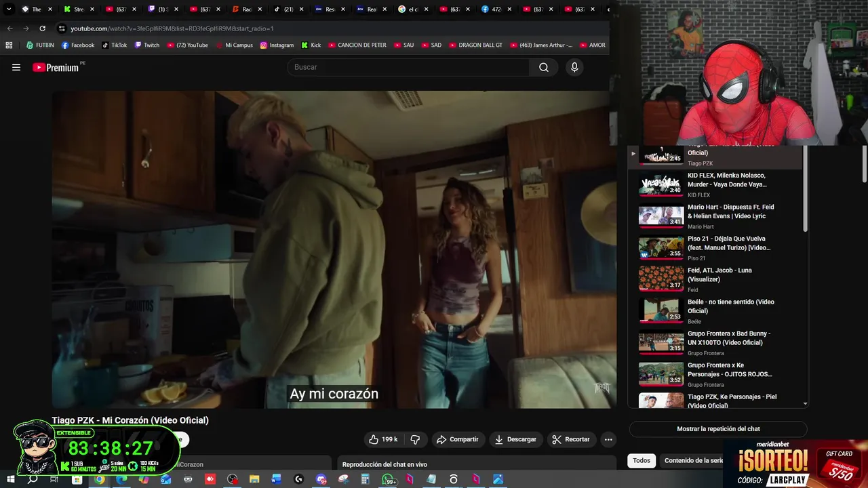The height and width of the screenshot is (488, 868).
Task: Open more actions three-dot menu
Action: (608, 439)
